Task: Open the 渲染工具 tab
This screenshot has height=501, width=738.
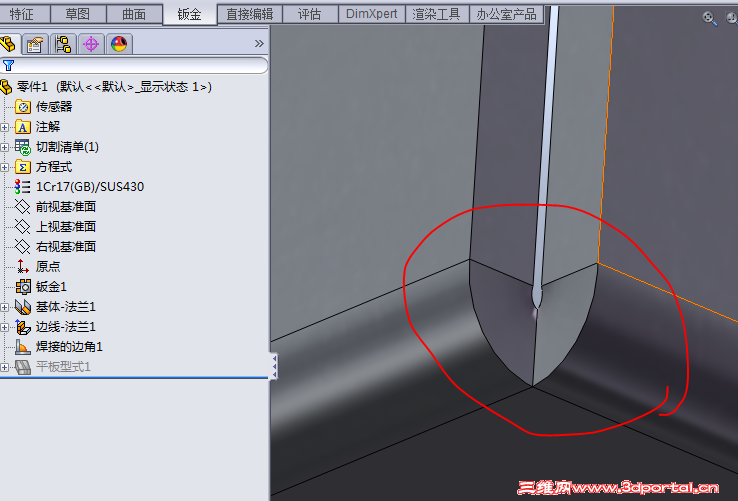Action: (x=437, y=14)
